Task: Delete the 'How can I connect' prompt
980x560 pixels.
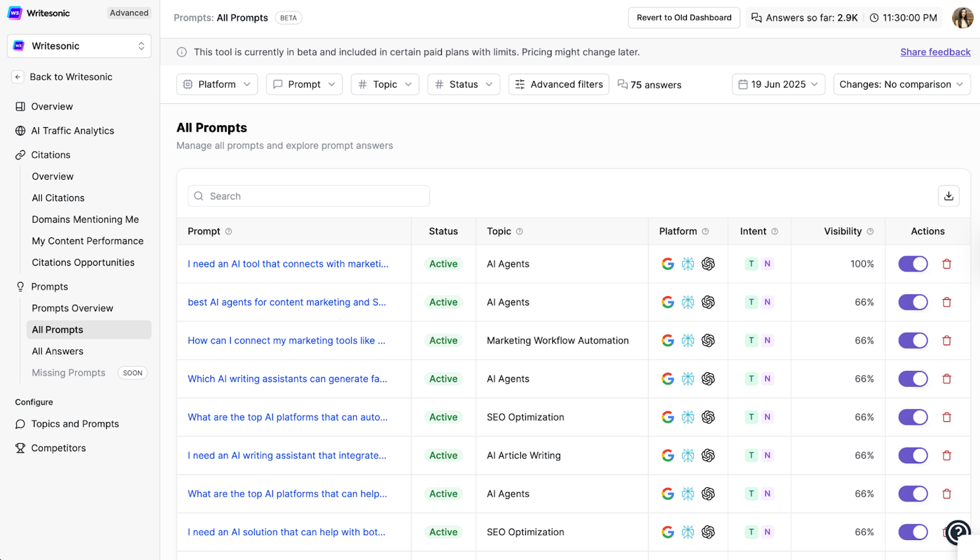Action: [x=947, y=340]
